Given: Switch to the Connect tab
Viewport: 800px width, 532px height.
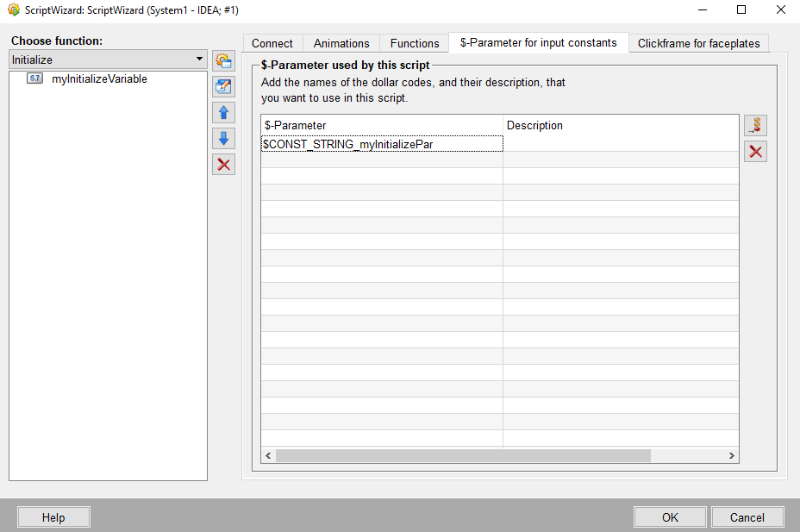Looking at the screenshot, I should (272, 43).
